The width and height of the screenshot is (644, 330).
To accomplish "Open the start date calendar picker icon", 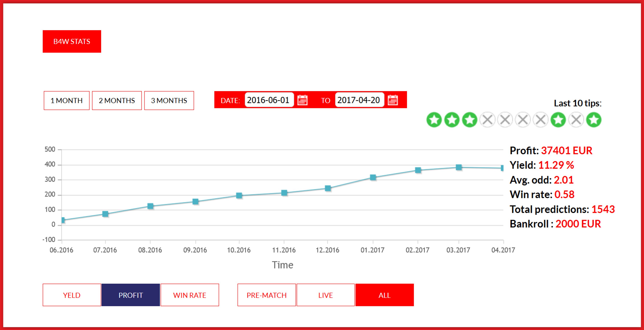I will (x=302, y=100).
